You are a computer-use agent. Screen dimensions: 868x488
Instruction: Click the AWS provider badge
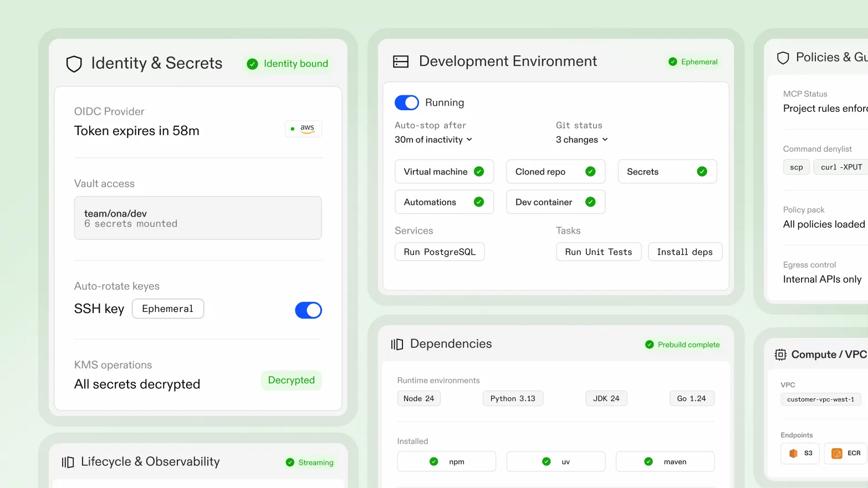tap(303, 129)
